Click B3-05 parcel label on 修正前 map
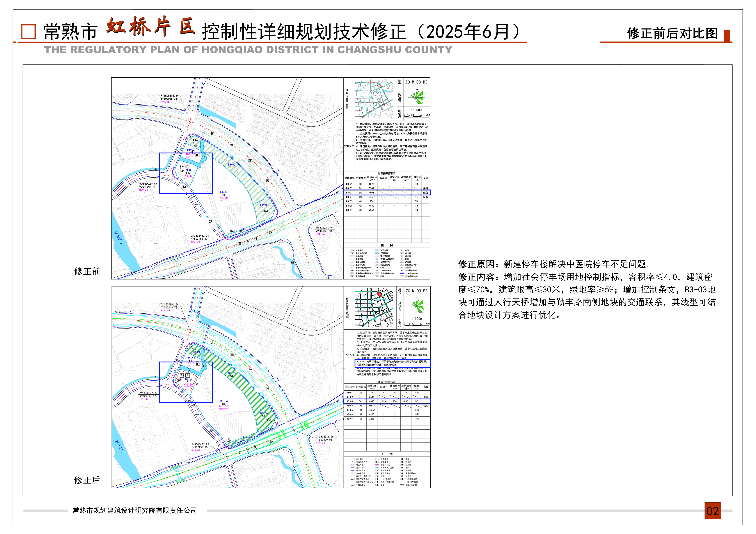Image resolution: width=756 pixels, height=534 pixels. click(231, 165)
